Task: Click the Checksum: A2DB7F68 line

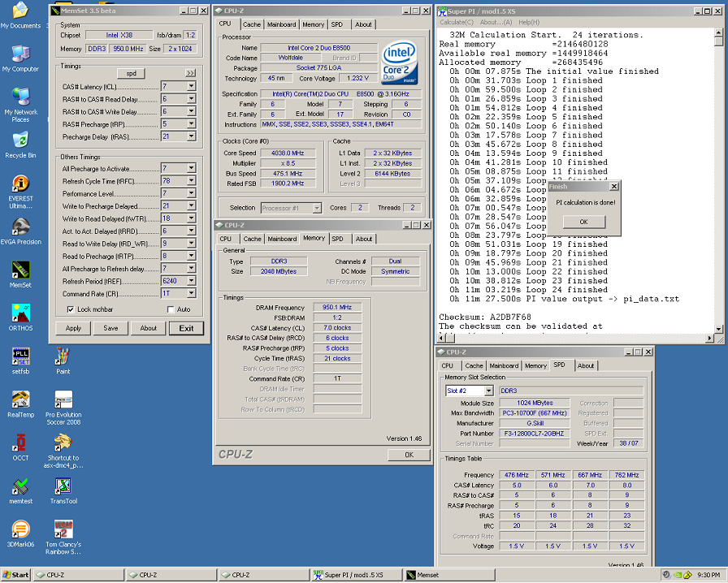Action: click(485, 317)
